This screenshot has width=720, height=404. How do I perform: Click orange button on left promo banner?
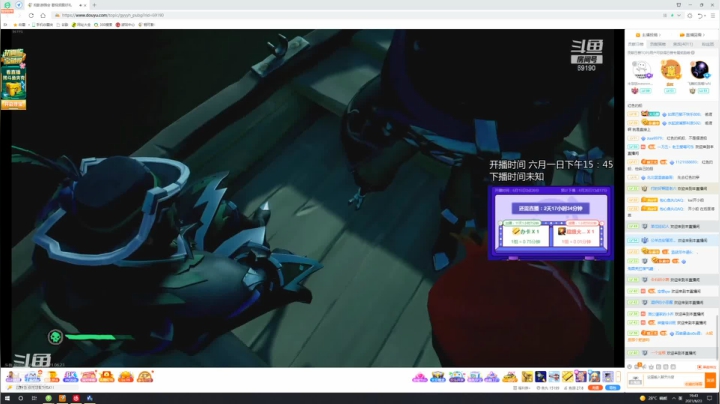tap(13, 105)
